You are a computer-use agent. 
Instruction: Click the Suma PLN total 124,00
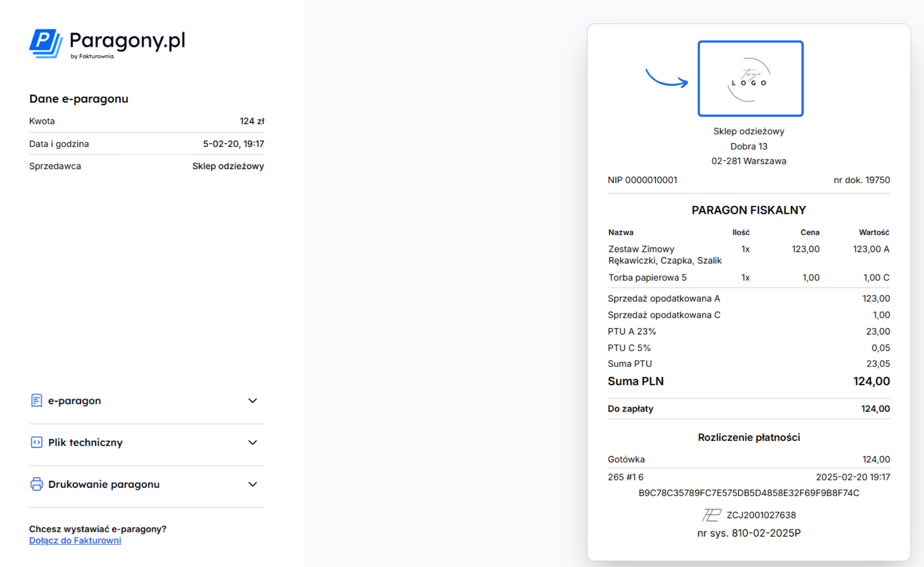pyautogui.click(x=871, y=381)
